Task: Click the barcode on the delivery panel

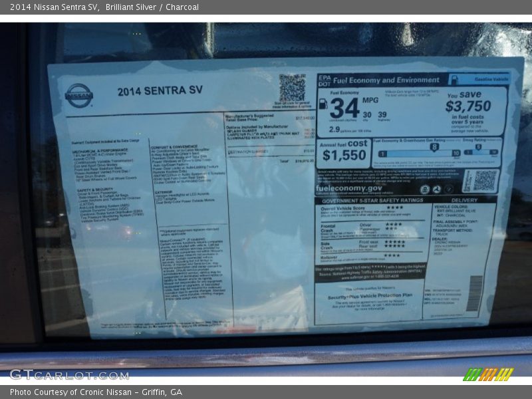Action: pyautogui.click(x=475, y=291)
